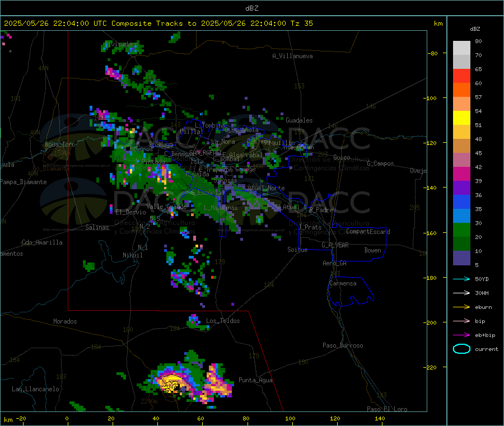Click the Cda_Amarilla map label
Screen dimensions: 504x426
[x=42, y=242]
